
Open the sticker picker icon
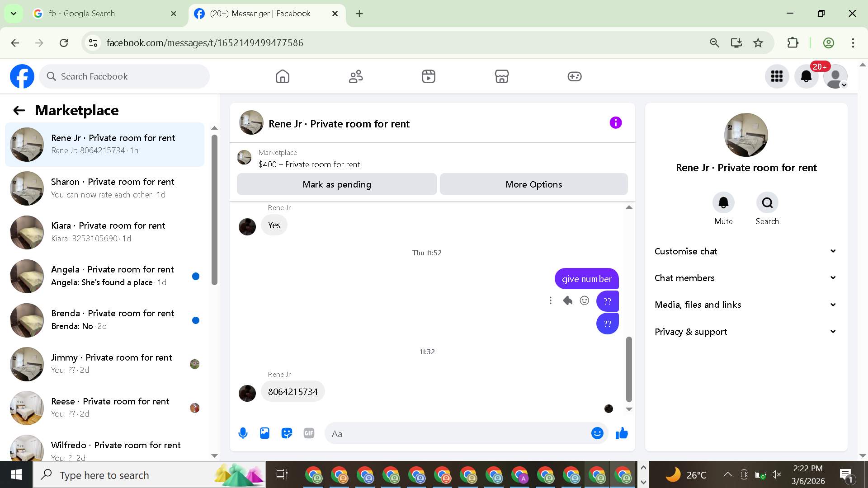pos(287,433)
